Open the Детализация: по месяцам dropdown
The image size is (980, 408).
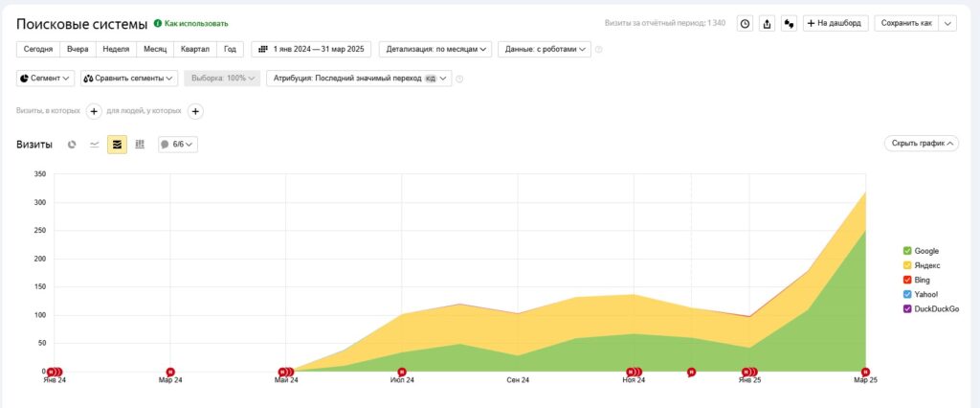(x=435, y=49)
